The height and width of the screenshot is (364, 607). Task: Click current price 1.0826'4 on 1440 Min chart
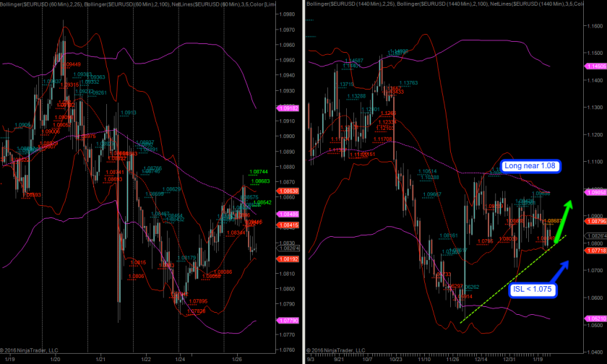[595, 236]
